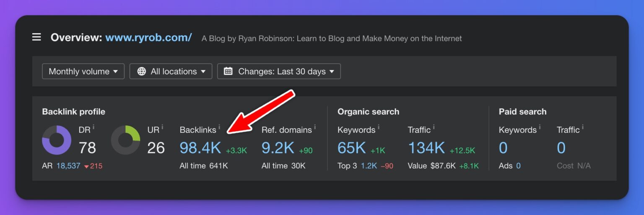
Task: Click the info icon next to Backlinks
Action: point(219,127)
